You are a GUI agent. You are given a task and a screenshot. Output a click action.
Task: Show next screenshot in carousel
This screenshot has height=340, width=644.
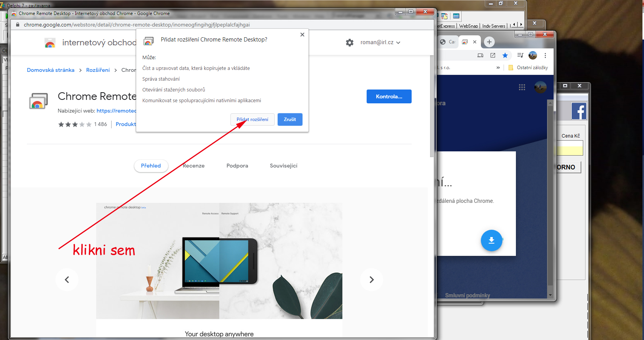[x=372, y=280]
